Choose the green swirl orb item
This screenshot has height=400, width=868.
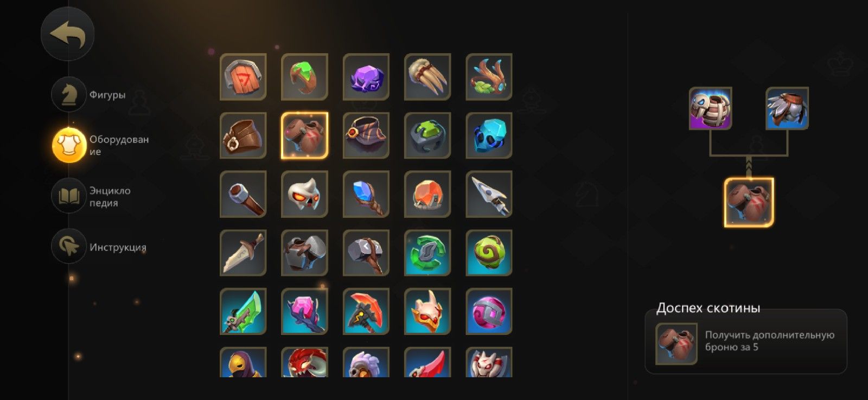[x=489, y=253]
